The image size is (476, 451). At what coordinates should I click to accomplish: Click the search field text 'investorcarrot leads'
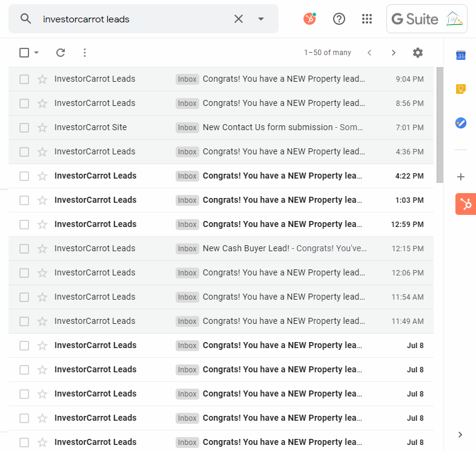point(86,19)
